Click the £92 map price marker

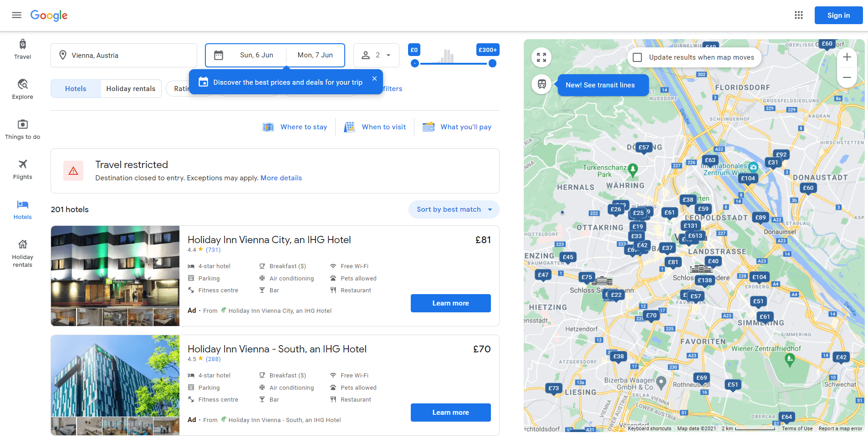pyautogui.click(x=781, y=154)
